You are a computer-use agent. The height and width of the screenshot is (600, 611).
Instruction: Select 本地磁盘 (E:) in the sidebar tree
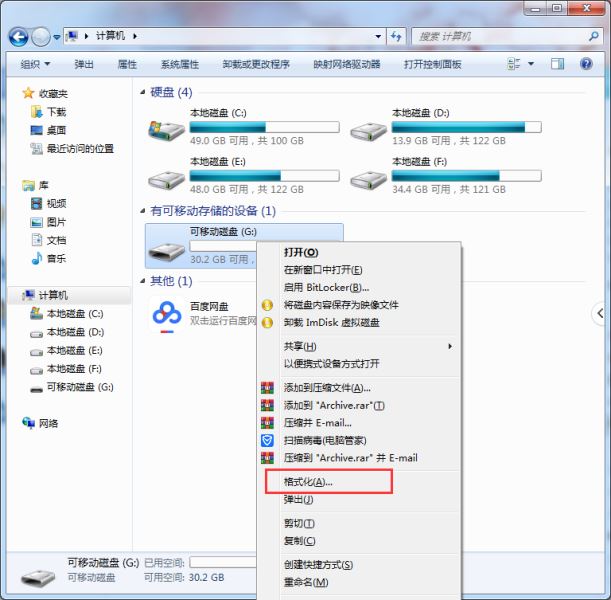click(x=66, y=351)
